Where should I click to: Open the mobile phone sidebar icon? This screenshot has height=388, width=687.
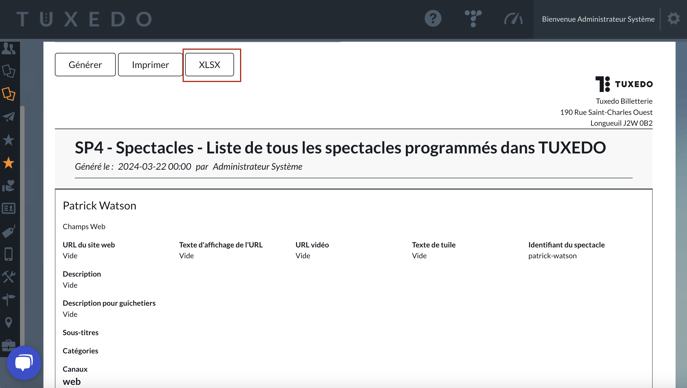pos(8,254)
